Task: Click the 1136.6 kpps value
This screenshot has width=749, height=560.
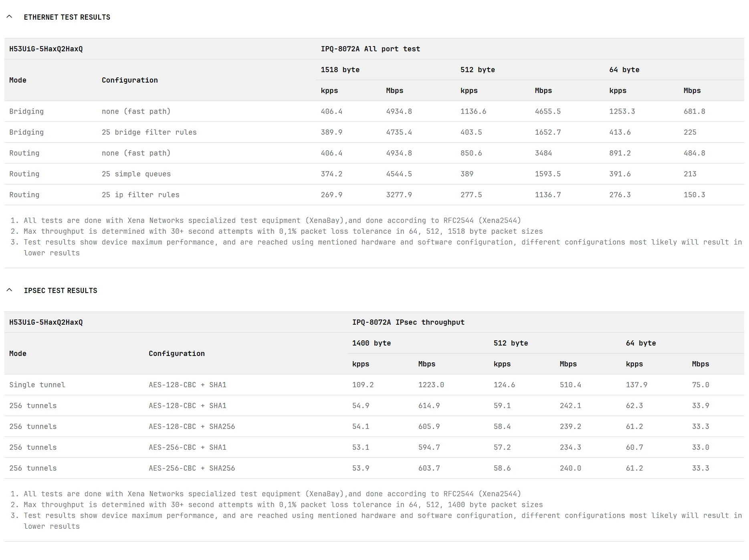Action: tap(473, 111)
